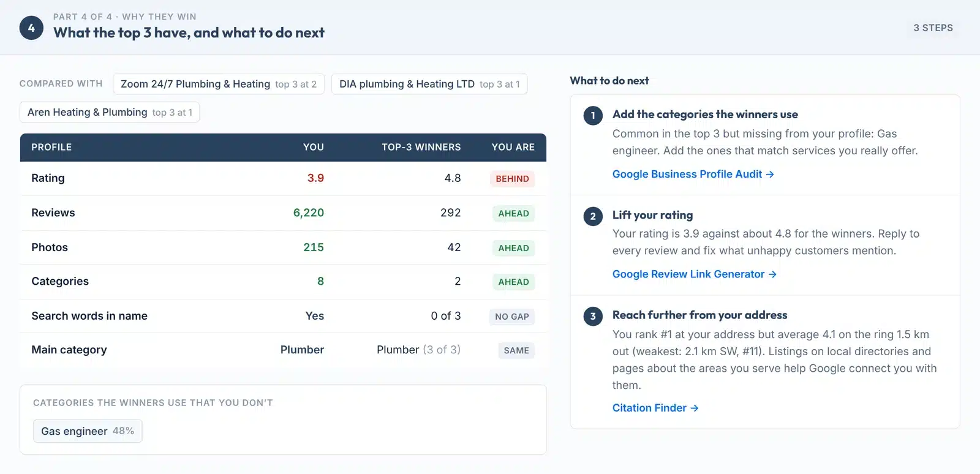
Task: Click the Zoom 24/7 Plumbing & Heating chip
Action: click(x=219, y=84)
